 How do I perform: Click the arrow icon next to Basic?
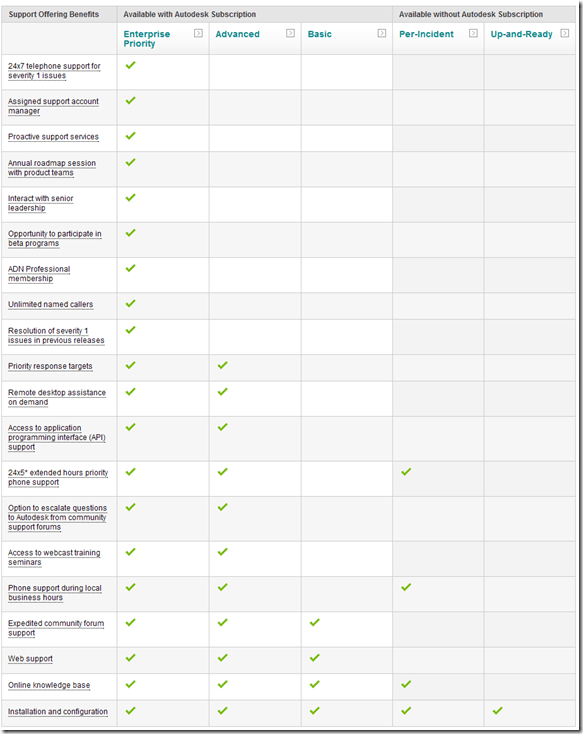coord(382,33)
